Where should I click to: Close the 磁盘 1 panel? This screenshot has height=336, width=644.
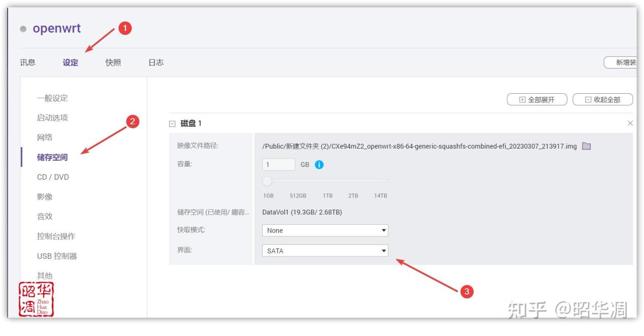pos(630,123)
